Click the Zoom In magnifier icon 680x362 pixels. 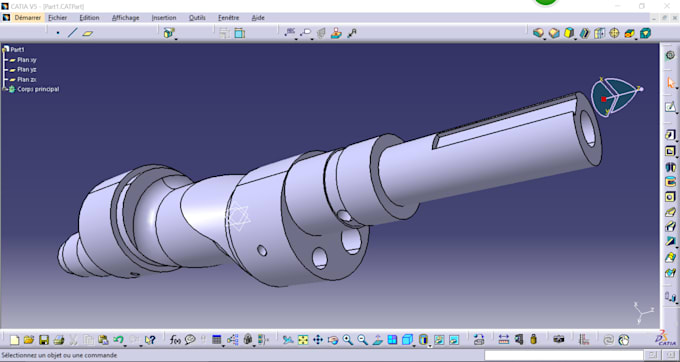point(347,340)
